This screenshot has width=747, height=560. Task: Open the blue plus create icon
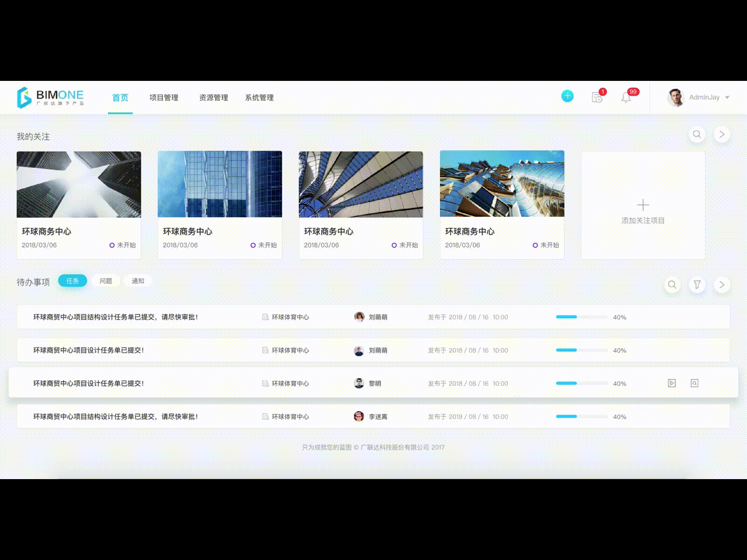click(x=567, y=96)
